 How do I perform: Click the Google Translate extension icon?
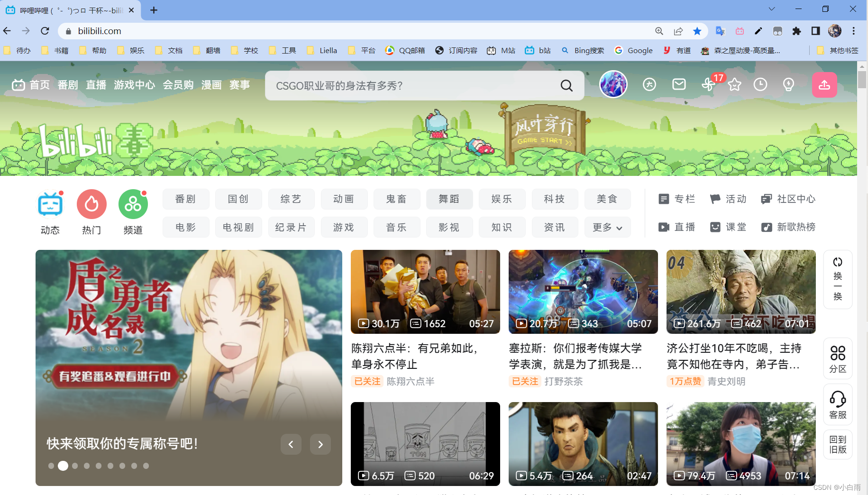(721, 31)
